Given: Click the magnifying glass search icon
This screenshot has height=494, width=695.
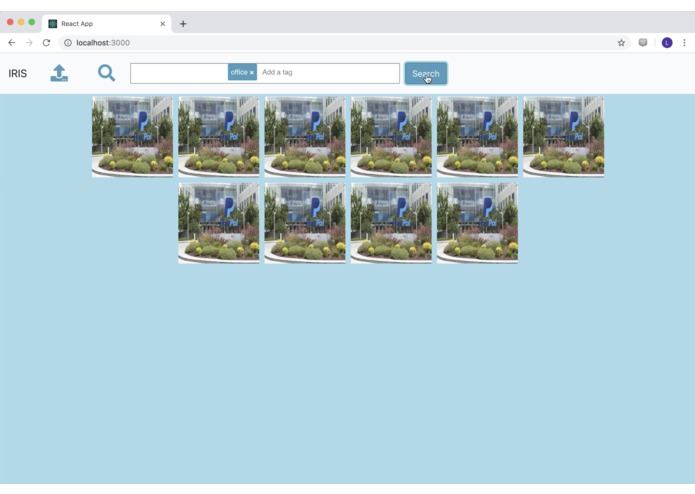Looking at the screenshot, I should pos(106,73).
